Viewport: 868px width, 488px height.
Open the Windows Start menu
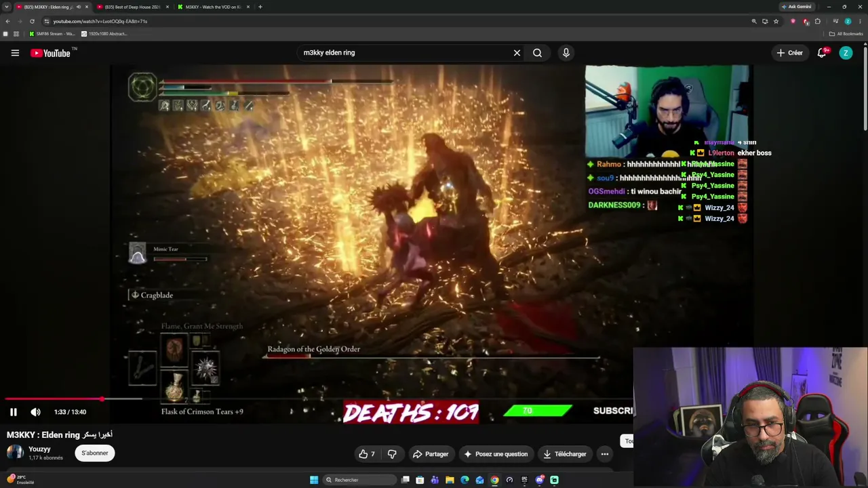pos(314,480)
